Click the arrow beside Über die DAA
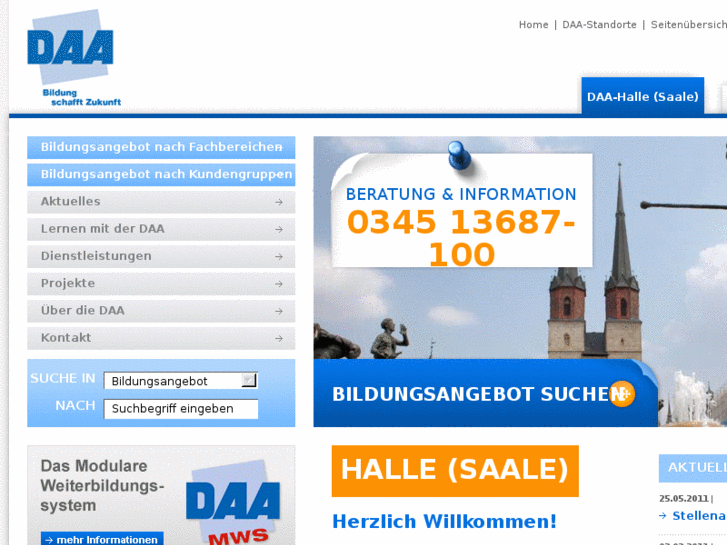The height and width of the screenshot is (545, 727). click(x=279, y=311)
